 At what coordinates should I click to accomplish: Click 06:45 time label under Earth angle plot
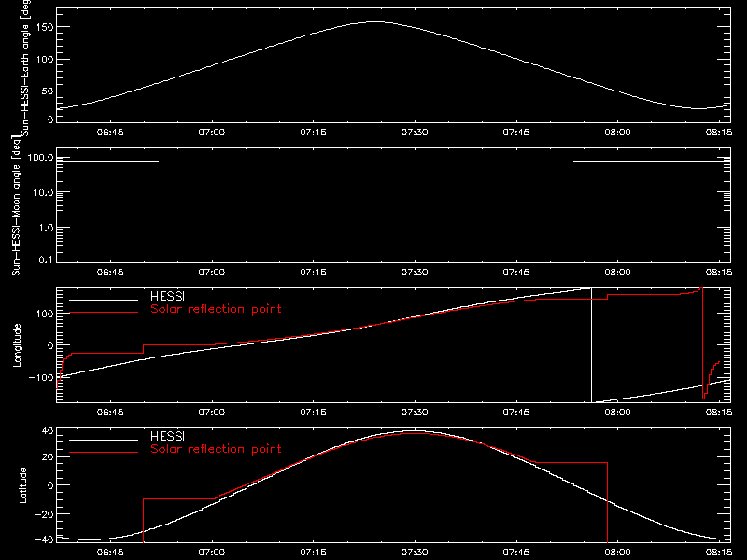click(110, 133)
